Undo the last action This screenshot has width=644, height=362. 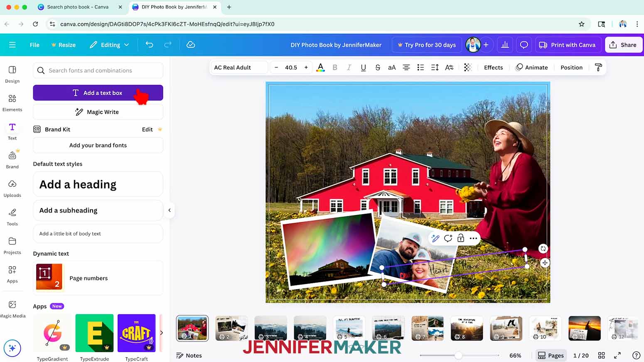[150, 45]
